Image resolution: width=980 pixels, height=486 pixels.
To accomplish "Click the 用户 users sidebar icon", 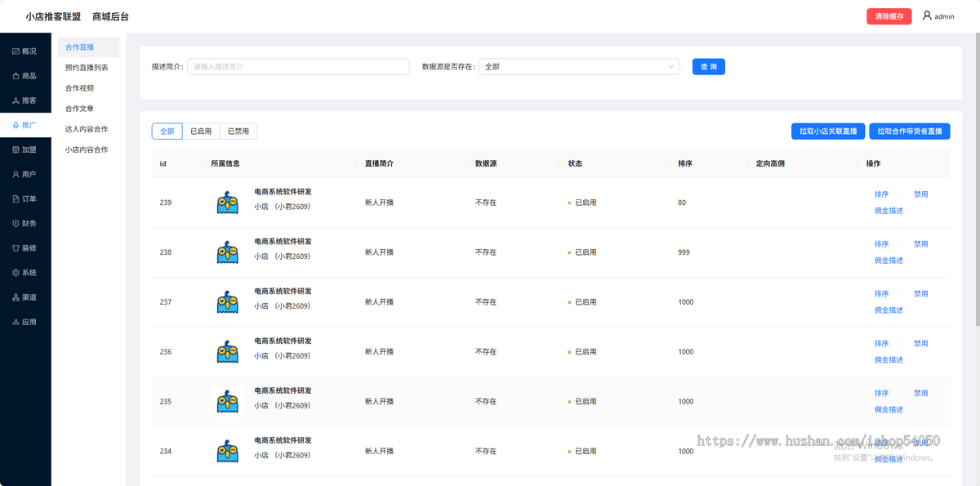I will pos(16,174).
